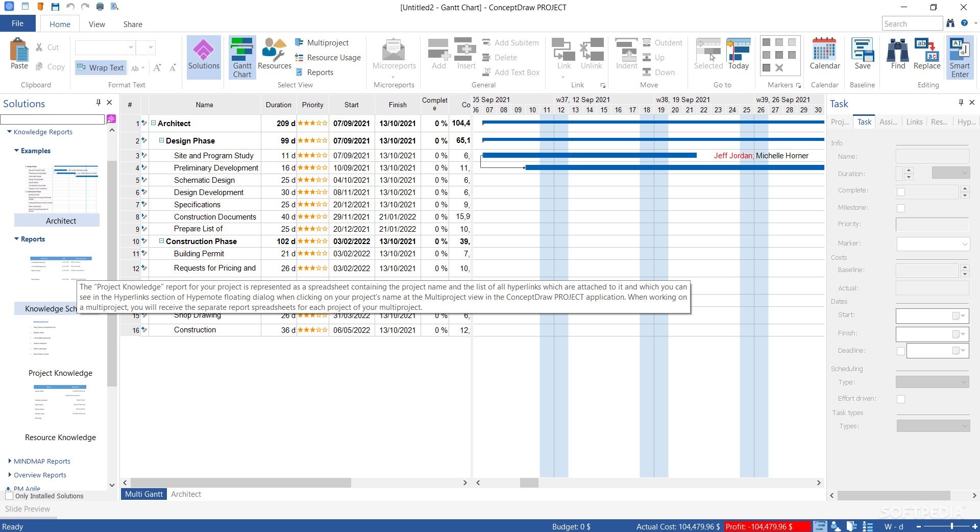Collapse the Design Phase task group
Viewport: 980px width, 532px height.
(x=161, y=140)
